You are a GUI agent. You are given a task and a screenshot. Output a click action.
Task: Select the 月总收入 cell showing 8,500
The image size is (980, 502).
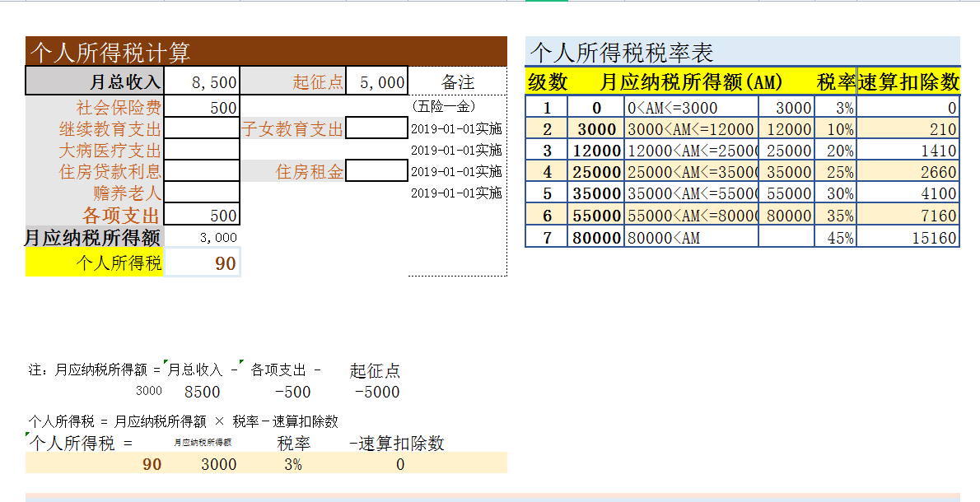[x=203, y=81]
